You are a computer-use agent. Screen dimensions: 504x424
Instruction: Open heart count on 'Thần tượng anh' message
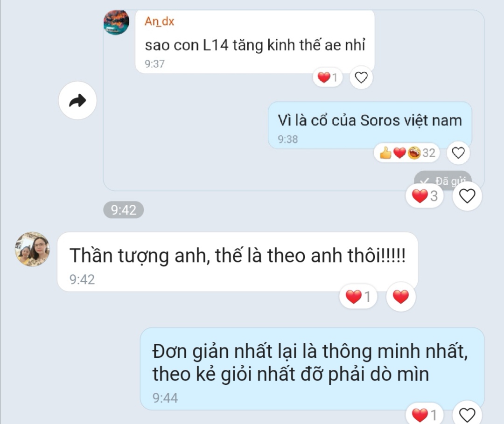click(x=358, y=297)
